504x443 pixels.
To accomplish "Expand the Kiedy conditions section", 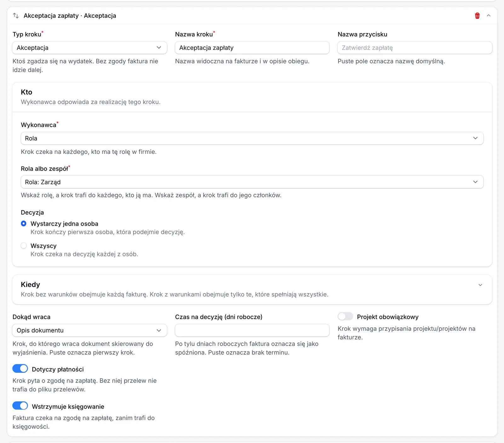I will coord(480,285).
